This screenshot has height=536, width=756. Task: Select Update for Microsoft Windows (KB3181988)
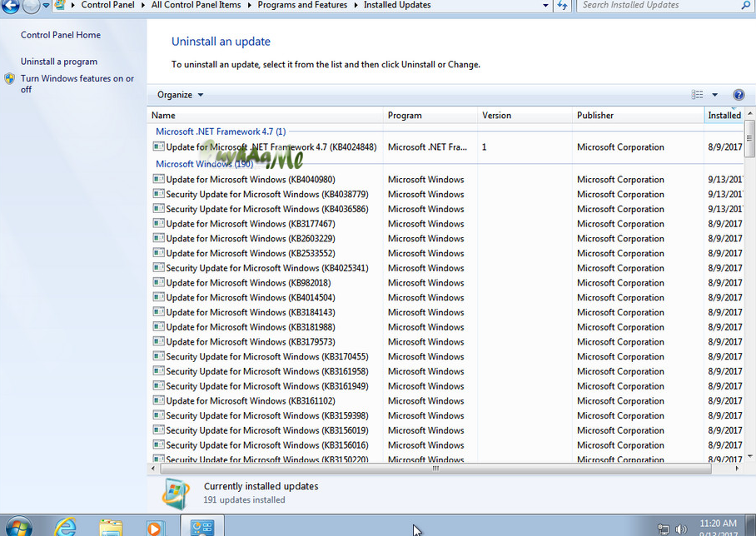[251, 327]
